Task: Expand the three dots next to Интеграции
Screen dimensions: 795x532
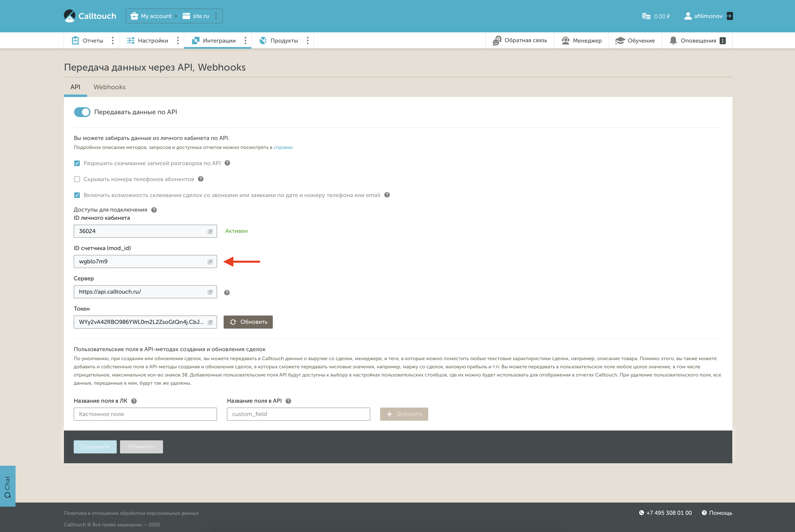Action: coord(245,40)
